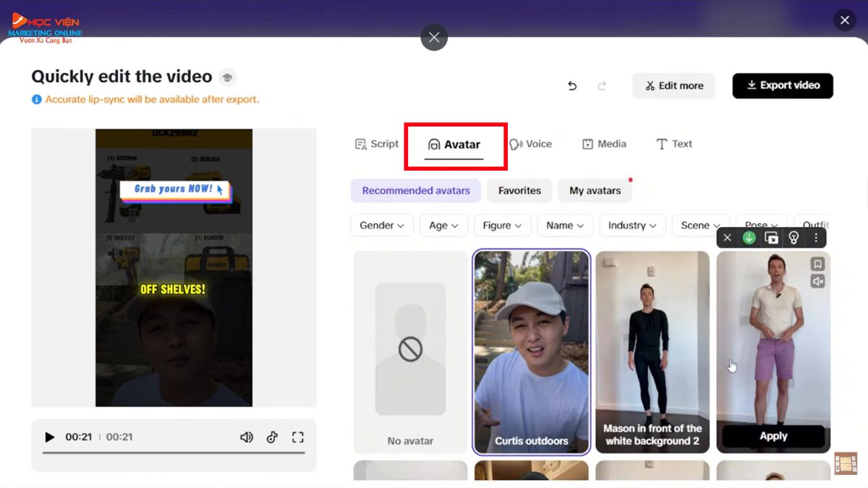The width and height of the screenshot is (868, 488).
Task: Click the TikTok icon in player bar
Action: pos(272,437)
